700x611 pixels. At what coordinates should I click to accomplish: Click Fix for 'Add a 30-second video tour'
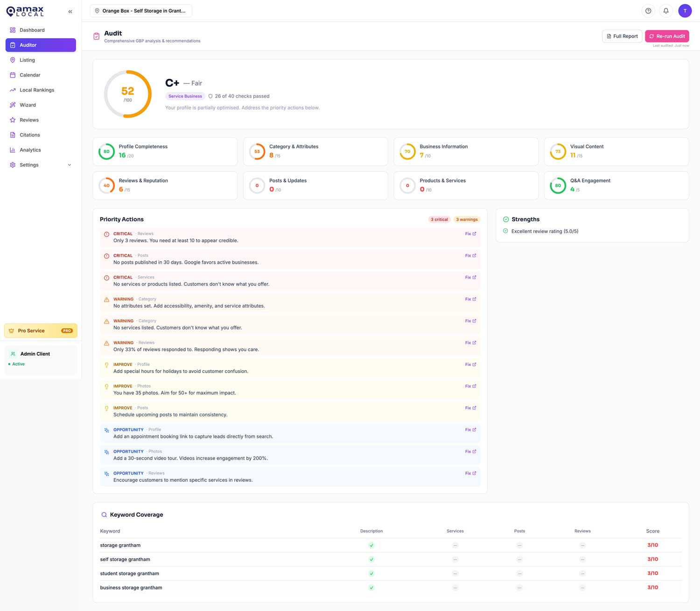tap(470, 451)
